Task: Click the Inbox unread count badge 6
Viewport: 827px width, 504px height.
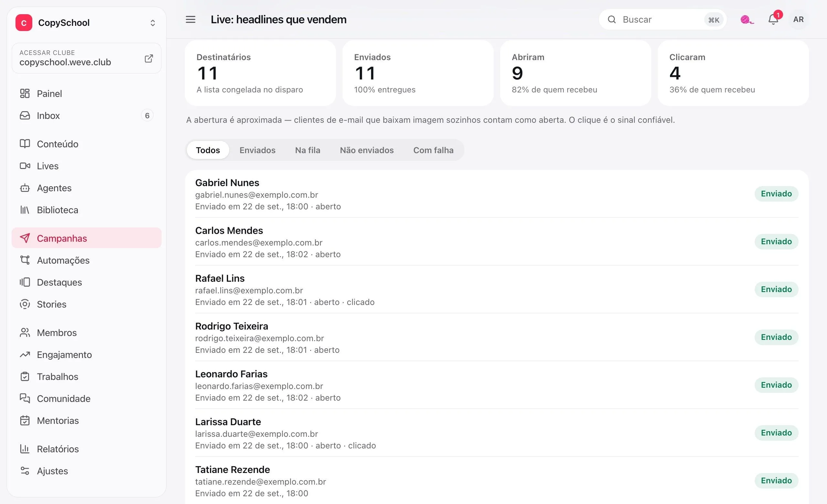Action: point(147,115)
